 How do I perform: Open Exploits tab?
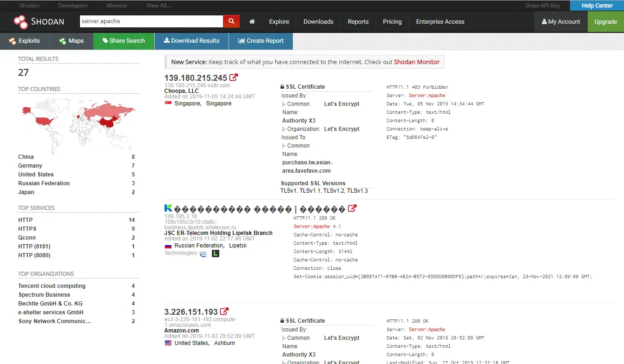pyautogui.click(x=24, y=41)
